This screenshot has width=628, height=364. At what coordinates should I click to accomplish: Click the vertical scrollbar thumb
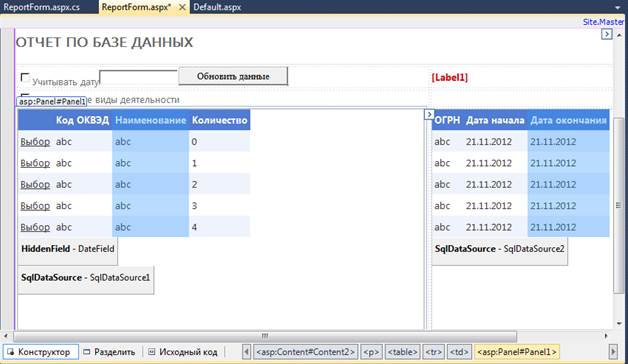pyautogui.click(x=619, y=205)
